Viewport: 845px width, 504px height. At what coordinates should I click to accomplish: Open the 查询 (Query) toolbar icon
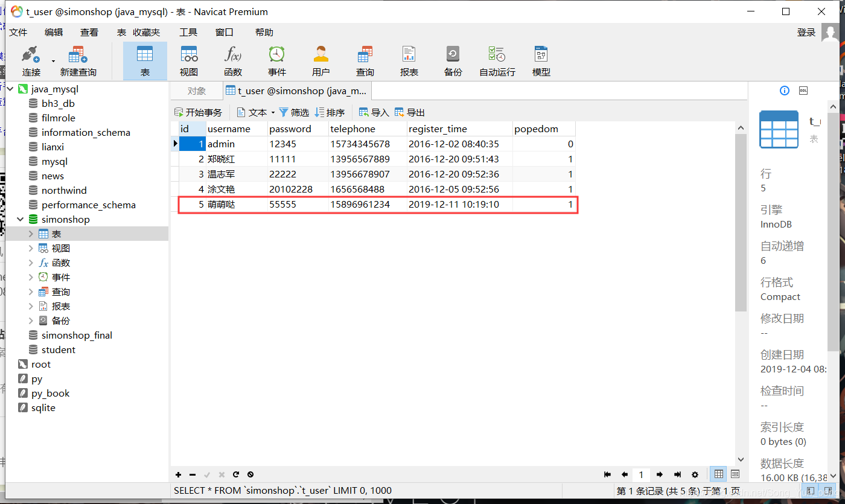pyautogui.click(x=365, y=61)
